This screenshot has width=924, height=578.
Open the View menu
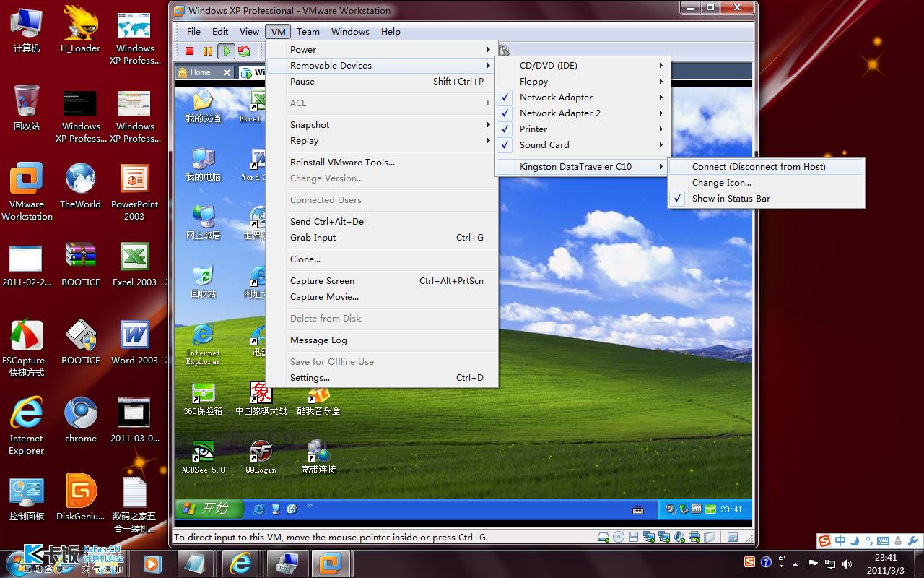click(249, 31)
